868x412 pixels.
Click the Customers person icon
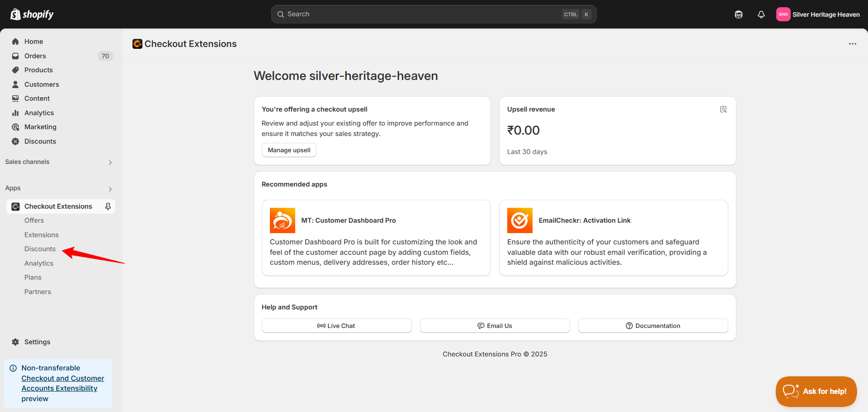pos(15,84)
